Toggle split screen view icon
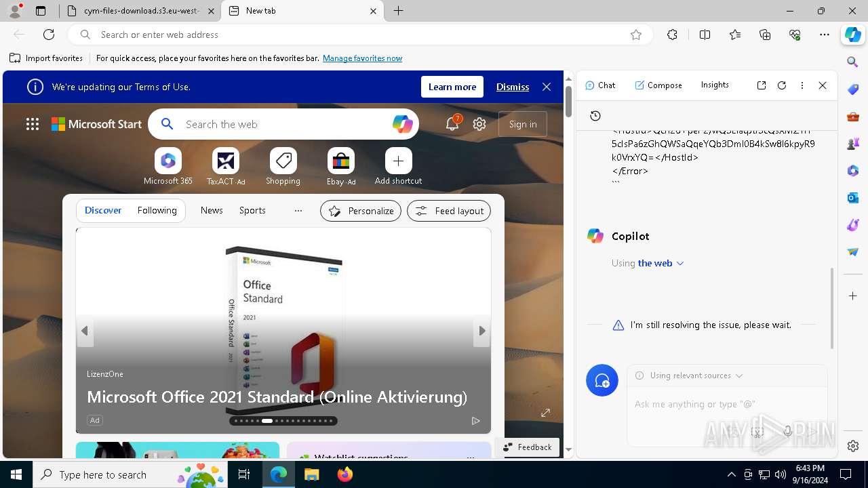The width and height of the screenshot is (868, 488). (705, 35)
